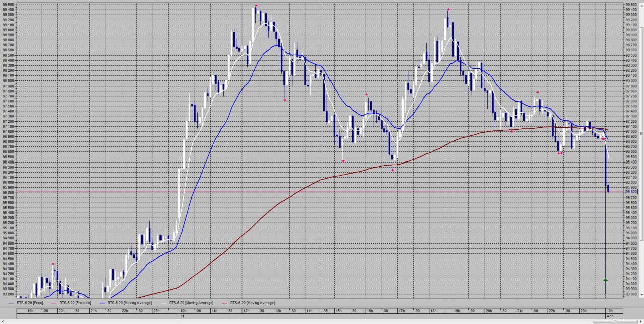Viewport: 644px width, 324px height.
Task: Click the highlighted 95 820 current price label
Action: click(631, 192)
